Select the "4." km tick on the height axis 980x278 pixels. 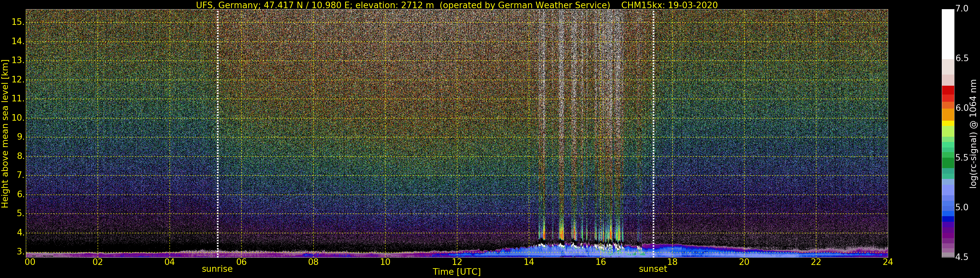pos(20,233)
